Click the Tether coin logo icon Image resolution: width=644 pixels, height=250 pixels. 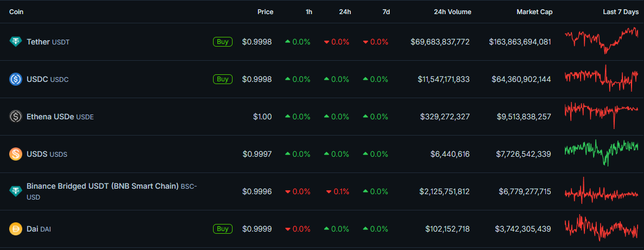pyautogui.click(x=16, y=42)
